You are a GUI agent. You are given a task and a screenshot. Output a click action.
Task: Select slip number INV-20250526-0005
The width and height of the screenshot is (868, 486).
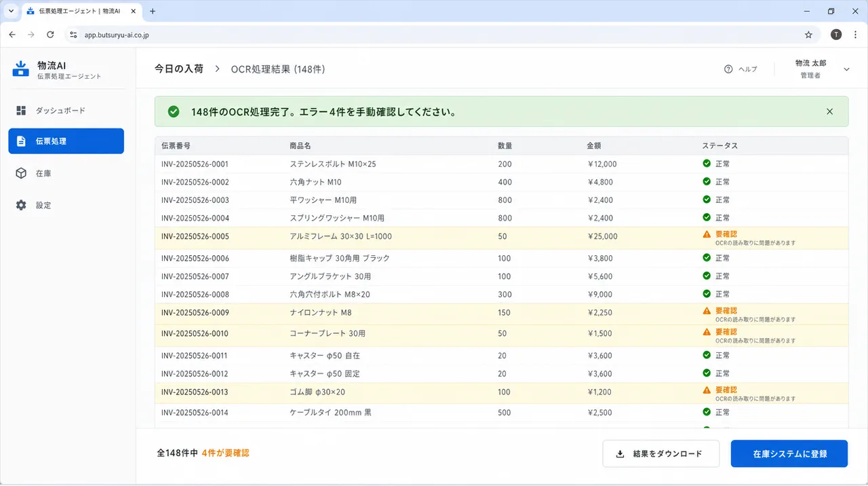[x=195, y=237]
